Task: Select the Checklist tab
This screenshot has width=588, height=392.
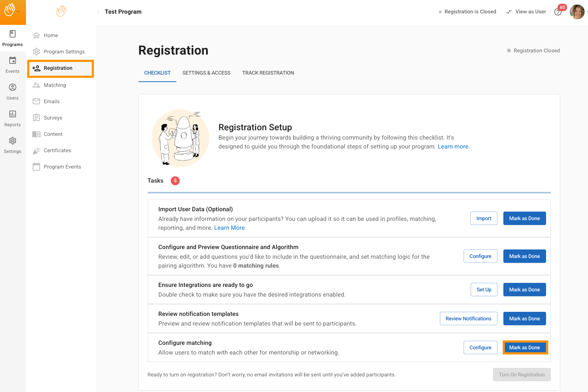Action: click(157, 73)
